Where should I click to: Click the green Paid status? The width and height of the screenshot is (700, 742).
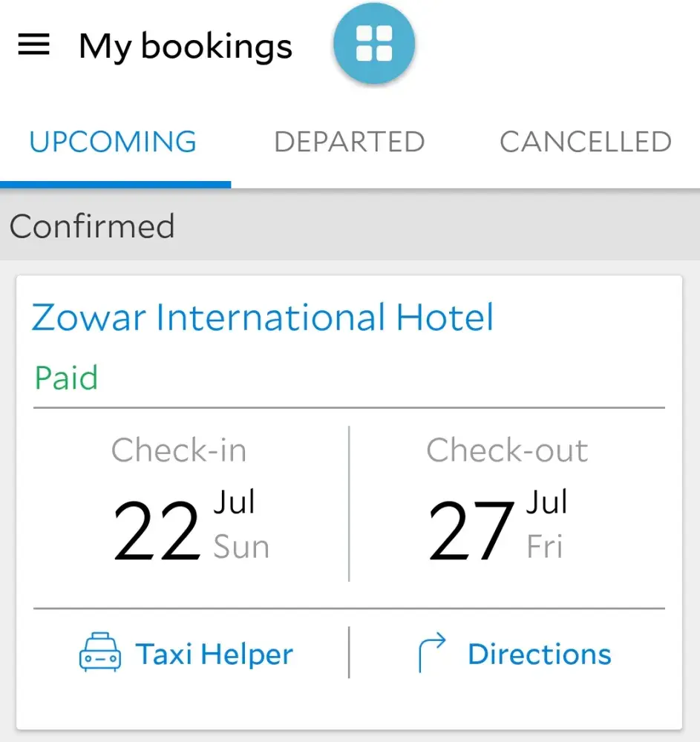point(66,378)
